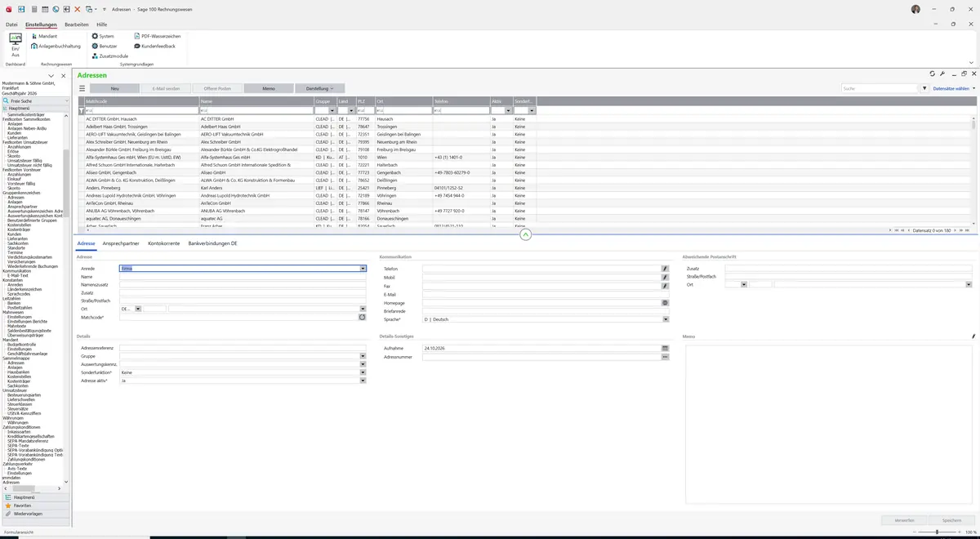Switch to the Ansprechpartner tab

tap(121, 243)
